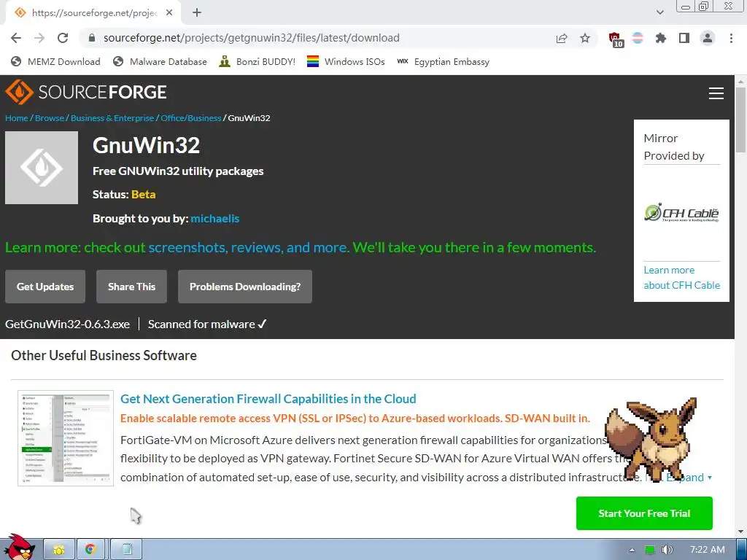This screenshot has width=747, height=560.
Task: Click the FortiGate ad screenshot thumbnail
Action: pos(66,438)
